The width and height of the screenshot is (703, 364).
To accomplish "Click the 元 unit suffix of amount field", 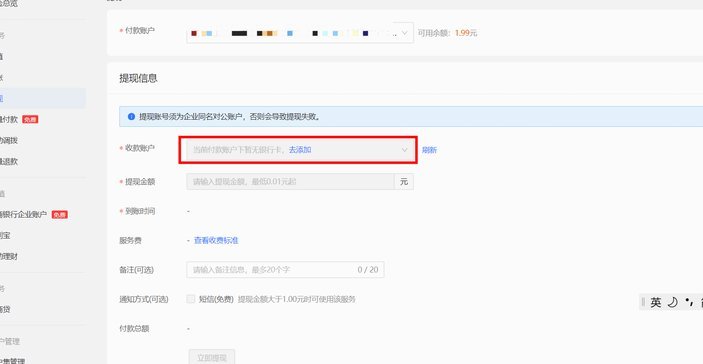I will (404, 182).
